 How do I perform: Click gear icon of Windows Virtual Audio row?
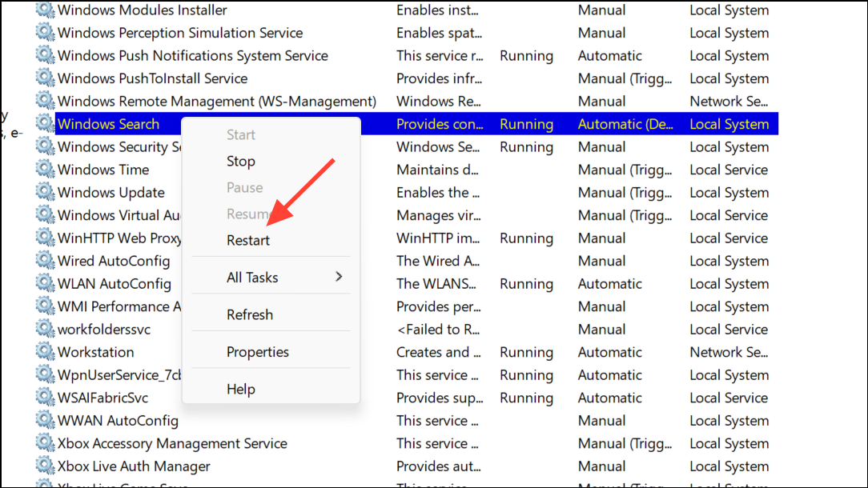click(46, 214)
